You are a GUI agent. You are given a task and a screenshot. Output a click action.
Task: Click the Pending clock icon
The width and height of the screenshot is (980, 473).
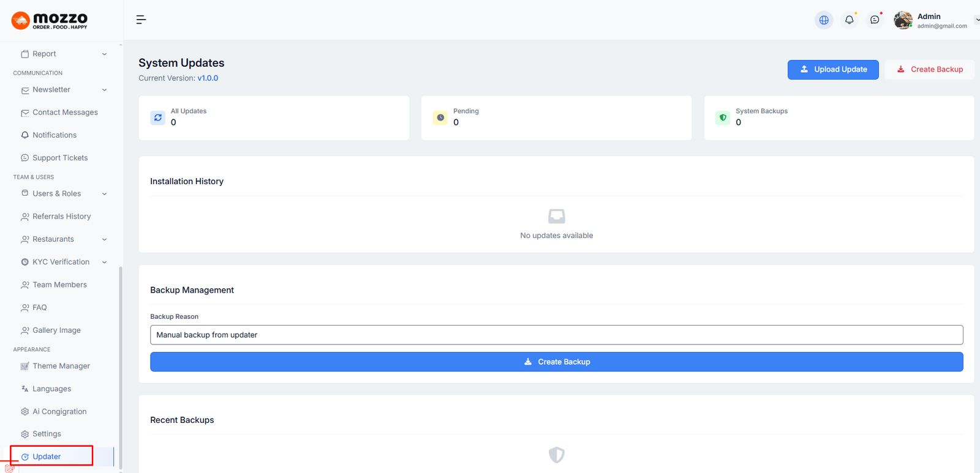(x=440, y=117)
